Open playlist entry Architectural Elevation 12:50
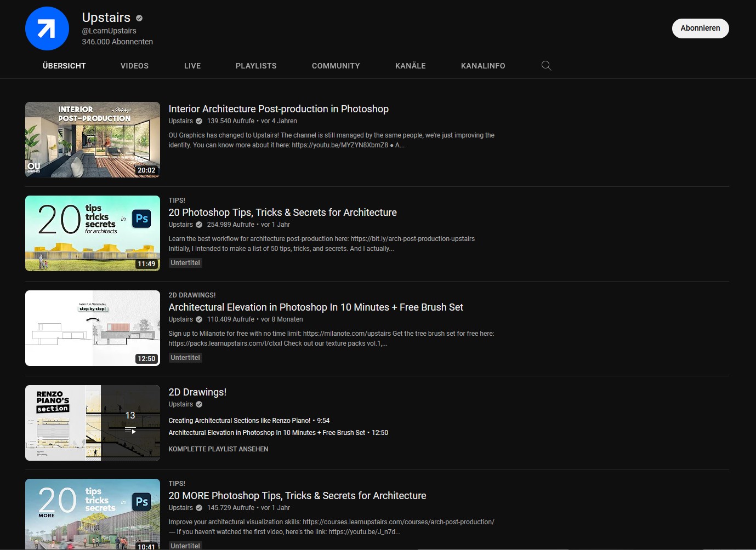756x550 pixels. tap(278, 433)
